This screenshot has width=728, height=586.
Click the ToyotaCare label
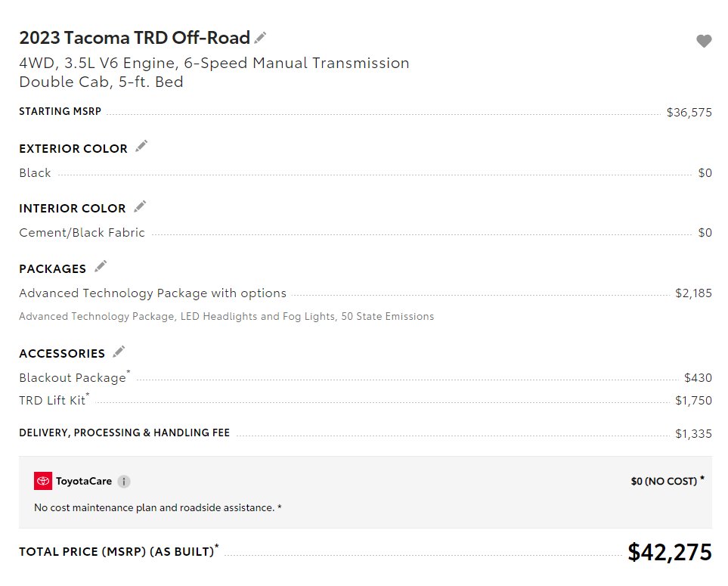point(84,481)
